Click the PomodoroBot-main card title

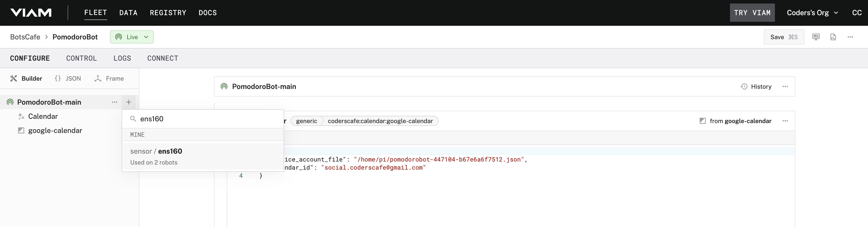264,87
